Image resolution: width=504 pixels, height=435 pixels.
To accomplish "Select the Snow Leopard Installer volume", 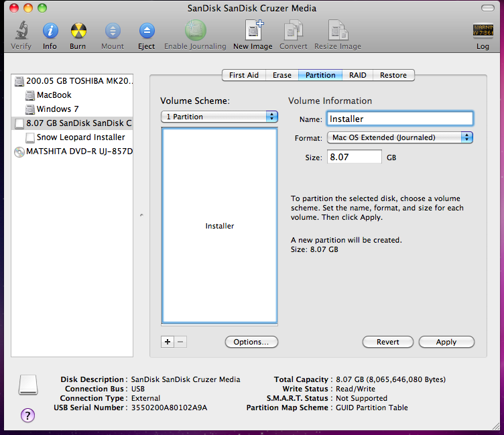I will click(72, 137).
